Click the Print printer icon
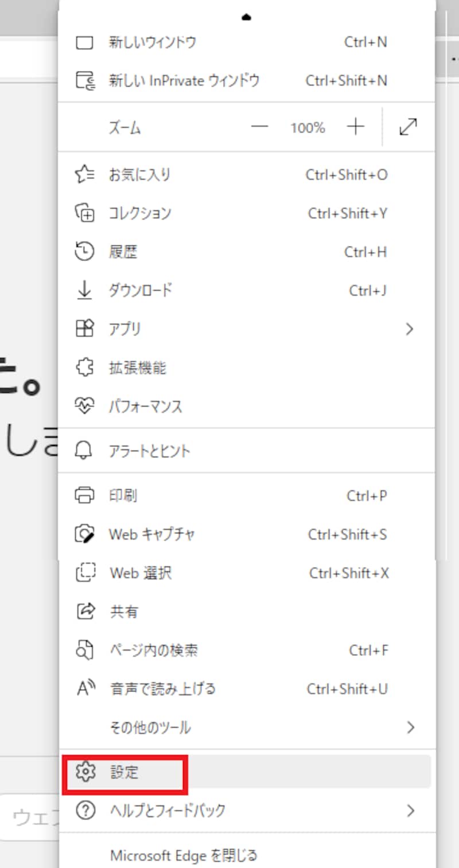The height and width of the screenshot is (868, 459). [x=85, y=495]
